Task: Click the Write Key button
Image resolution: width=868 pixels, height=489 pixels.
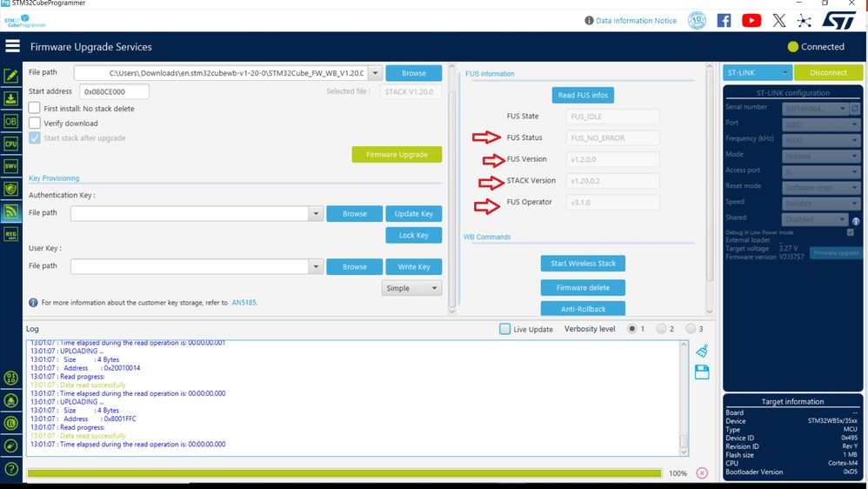Action: tap(413, 267)
